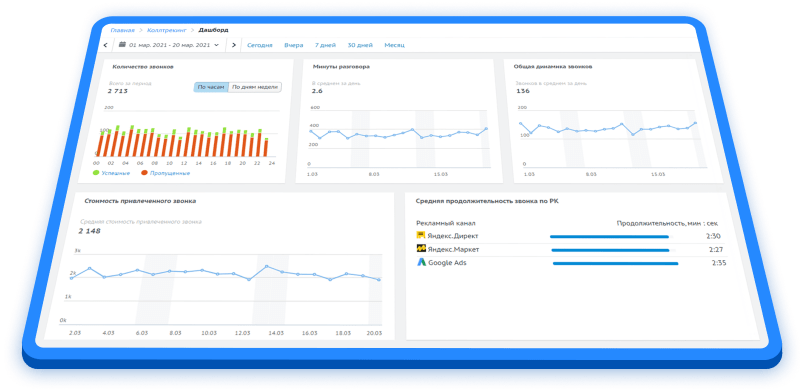Click the Количество звонков widget title
The width and height of the screenshot is (804, 391).
click(143, 67)
